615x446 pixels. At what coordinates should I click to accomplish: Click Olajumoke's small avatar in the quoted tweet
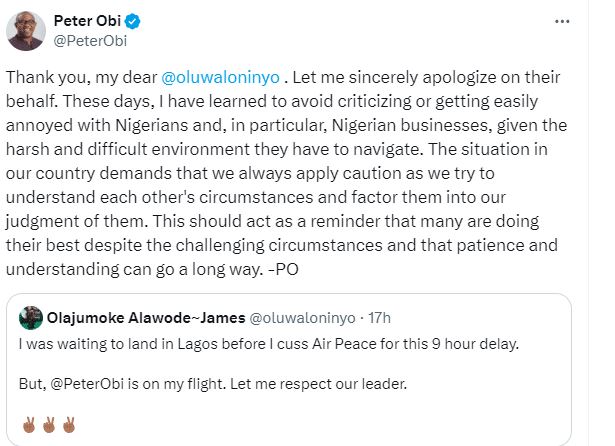click(x=28, y=316)
